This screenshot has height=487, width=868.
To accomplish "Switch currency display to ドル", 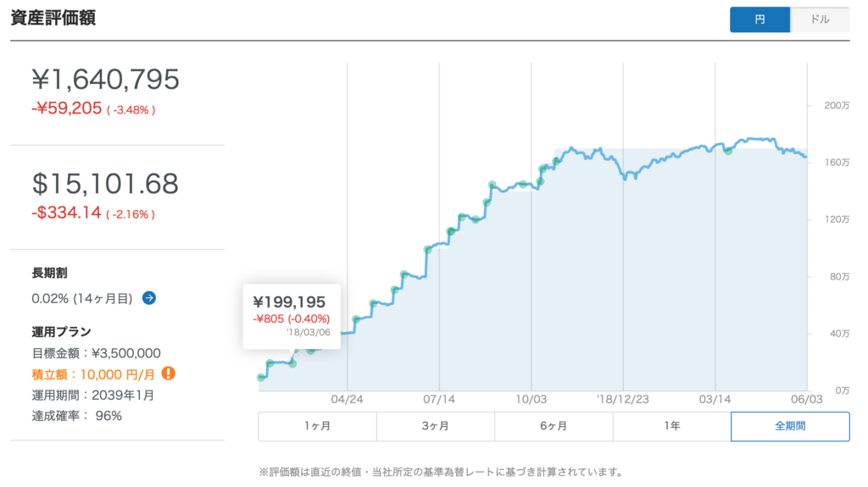I will [x=820, y=19].
